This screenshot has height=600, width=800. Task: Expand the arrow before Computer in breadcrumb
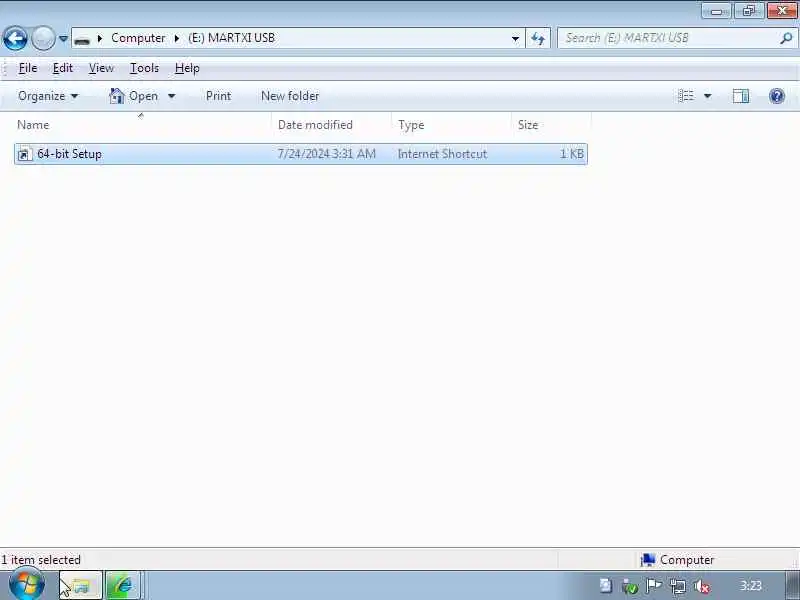[99, 38]
